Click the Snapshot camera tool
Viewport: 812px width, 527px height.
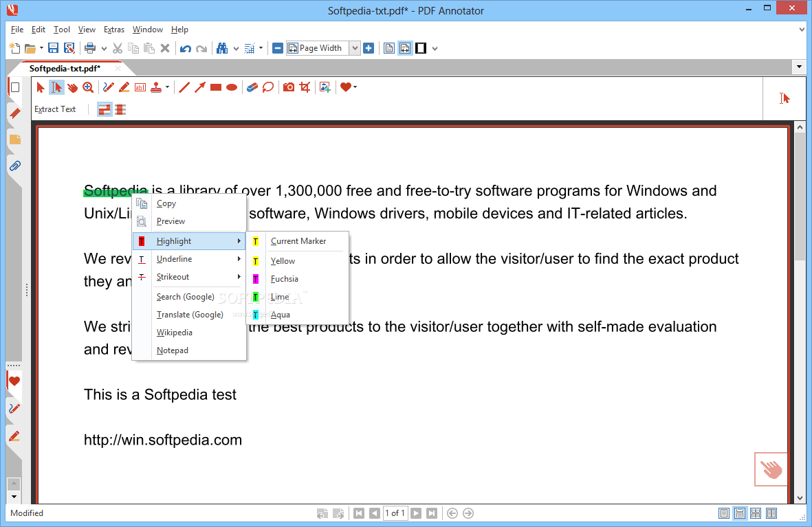coord(289,87)
